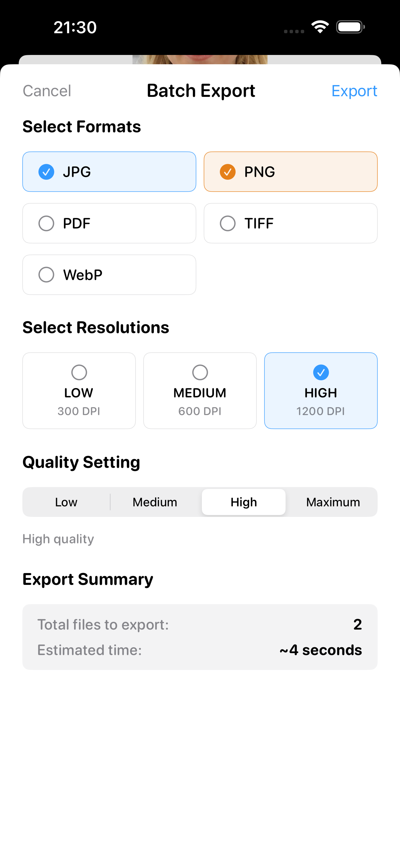
Task: Switch quality to Maximum
Action: point(333,502)
